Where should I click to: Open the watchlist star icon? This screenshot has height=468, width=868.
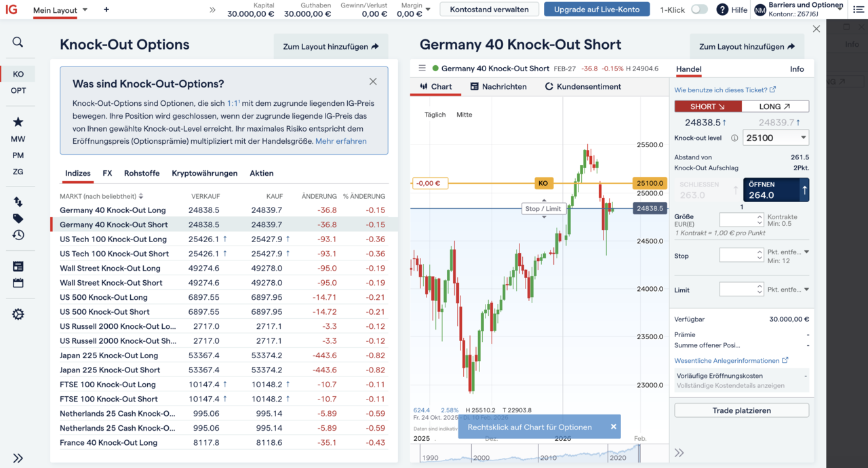point(18,122)
